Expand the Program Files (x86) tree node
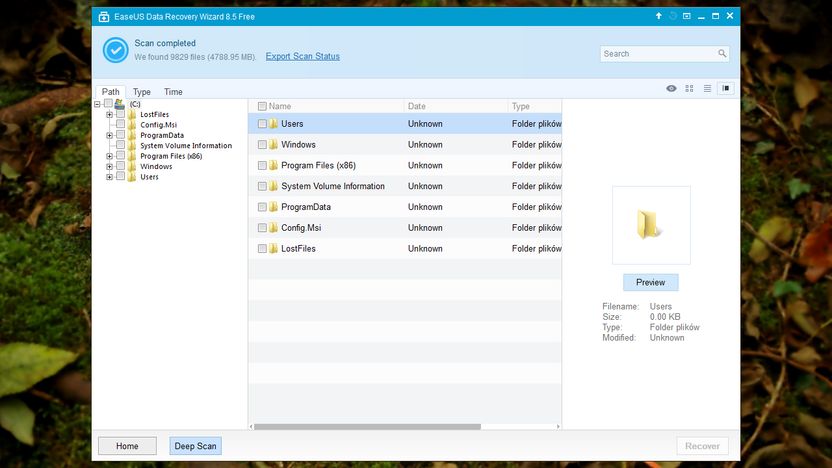Image resolution: width=832 pixels, height=468 pixels. 109,156
